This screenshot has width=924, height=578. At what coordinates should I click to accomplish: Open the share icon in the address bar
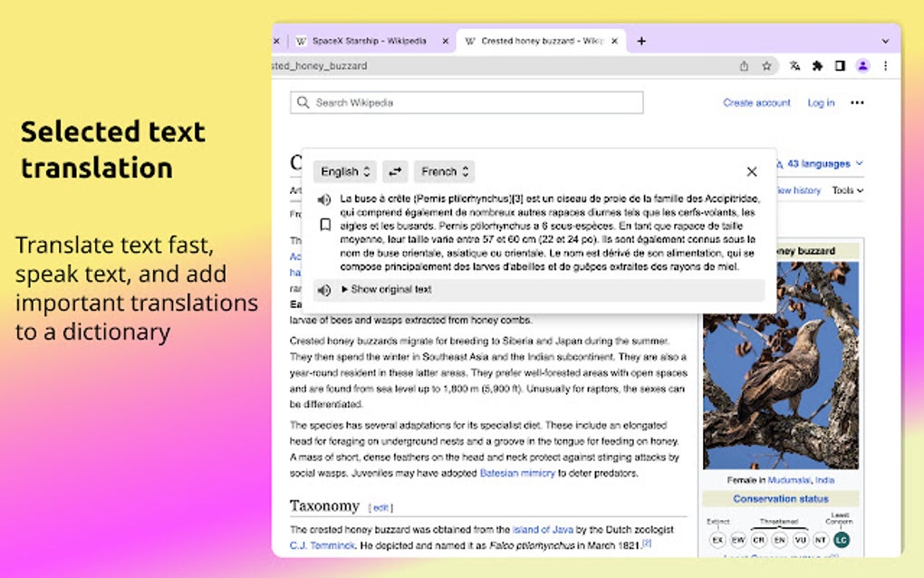point(744,66)
